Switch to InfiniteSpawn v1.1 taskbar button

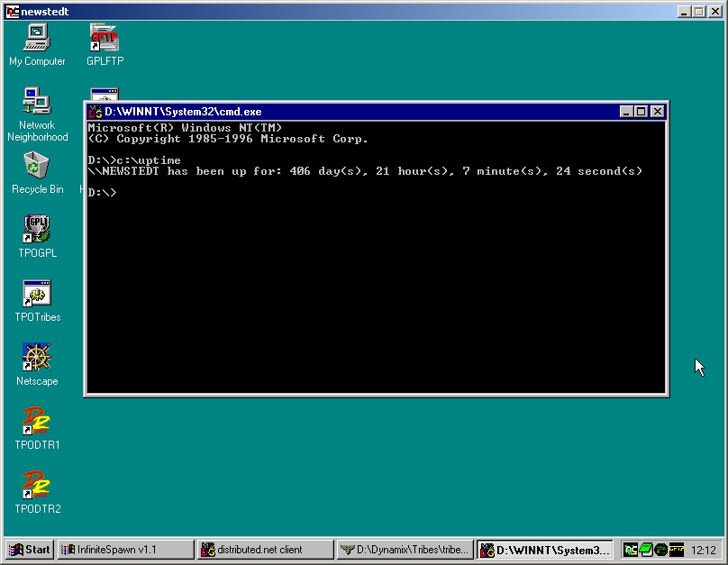point(125,550)
